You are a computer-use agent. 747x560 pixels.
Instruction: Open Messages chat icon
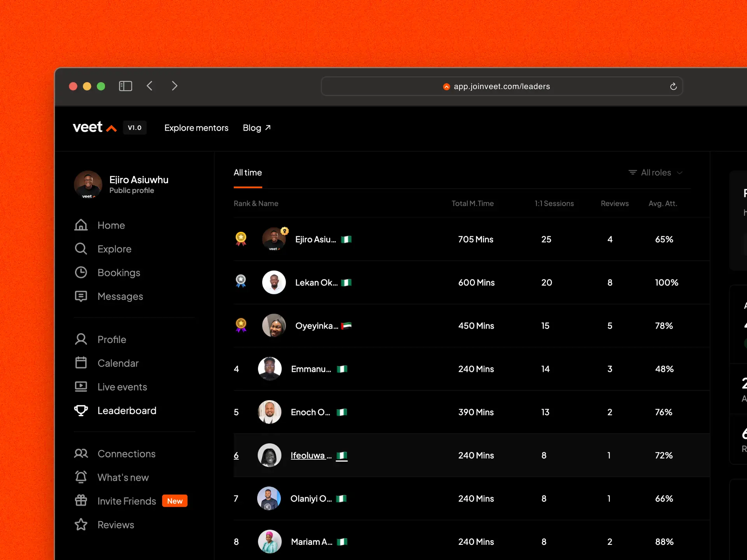tap(81, 296)
